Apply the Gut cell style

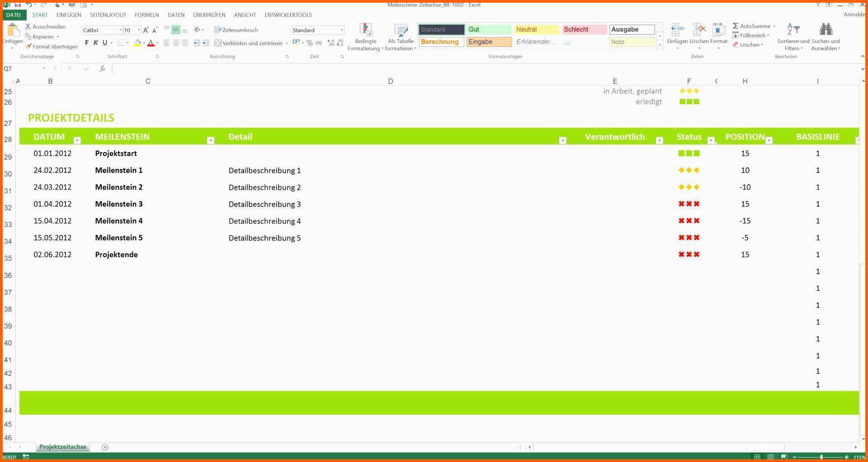coord(489,29)
